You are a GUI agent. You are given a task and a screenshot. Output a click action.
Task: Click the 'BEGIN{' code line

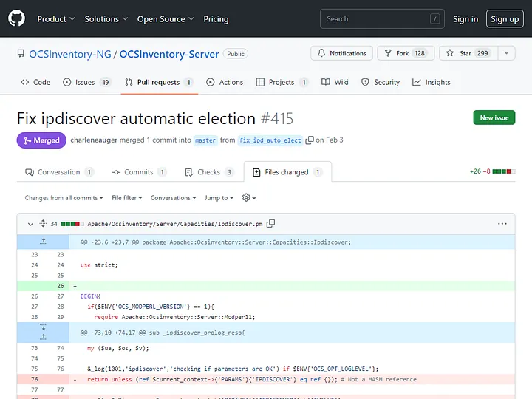point(91,296)
